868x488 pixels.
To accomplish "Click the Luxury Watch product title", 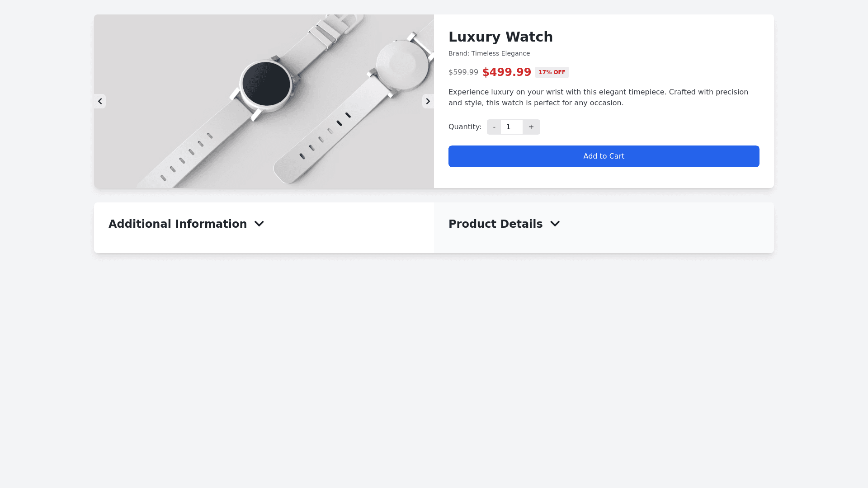I will point(500,37).
